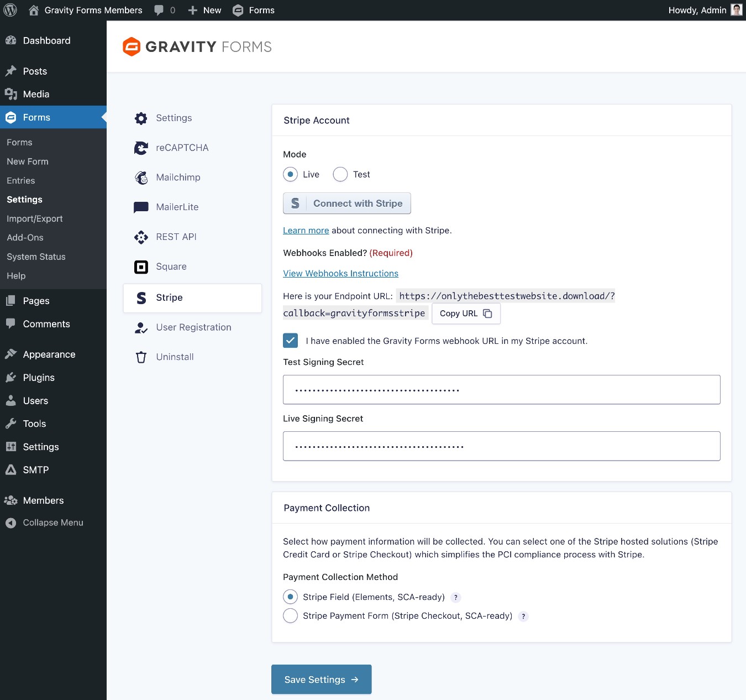The image size is (746, 700).
Task: Select Stripe Payment Form collection method
Action: tap(290, 615)
